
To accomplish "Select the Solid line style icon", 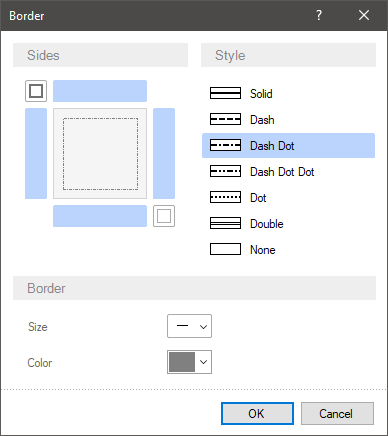I will pos(225,93).
